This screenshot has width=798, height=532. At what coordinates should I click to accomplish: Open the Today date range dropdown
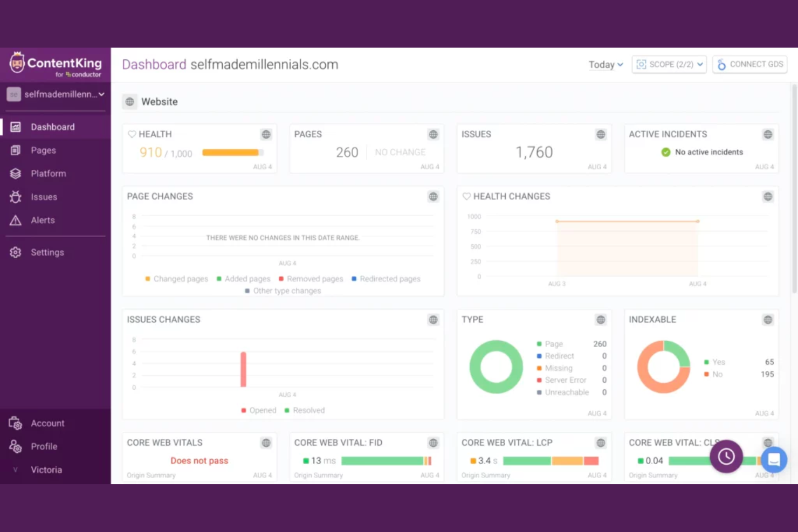pyautogui.click(x=606, y=65)
